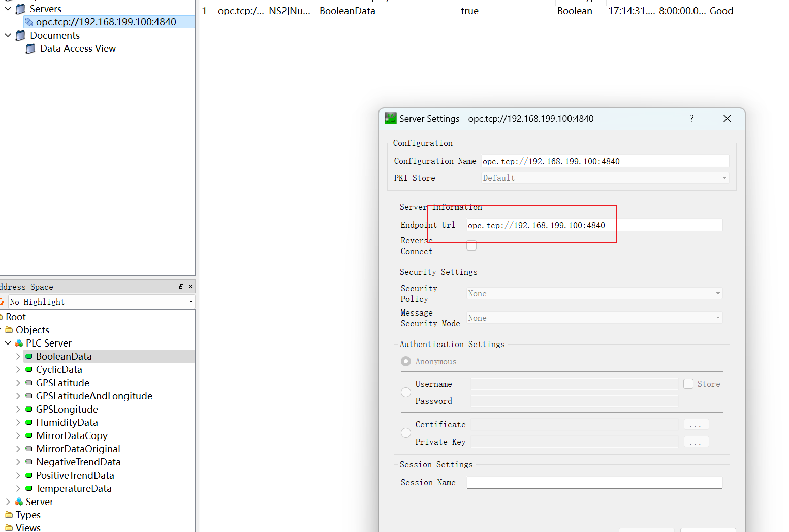Expand the CyclicData tree node
Viewport: 789px width, 532px height.
click(x=18, y=369)
